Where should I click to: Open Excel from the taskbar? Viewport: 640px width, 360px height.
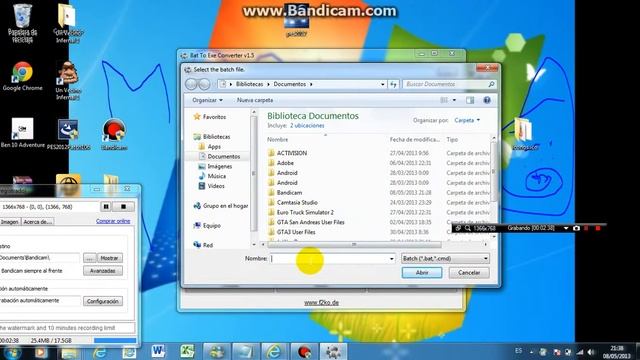187,351
